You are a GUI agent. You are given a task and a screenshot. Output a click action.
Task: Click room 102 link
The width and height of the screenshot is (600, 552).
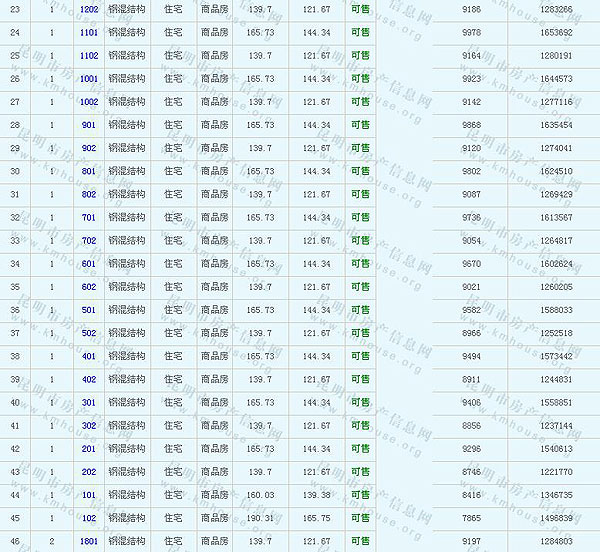[x=89, y=518]
